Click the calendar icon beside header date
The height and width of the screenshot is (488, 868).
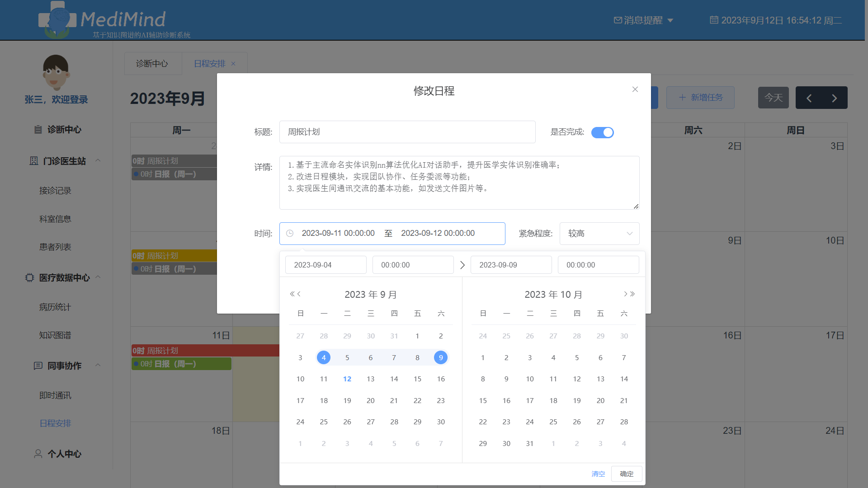714,20
